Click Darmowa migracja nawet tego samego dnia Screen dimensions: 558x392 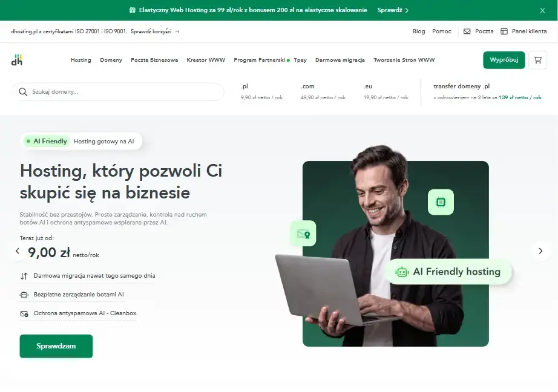pos(94,276)
